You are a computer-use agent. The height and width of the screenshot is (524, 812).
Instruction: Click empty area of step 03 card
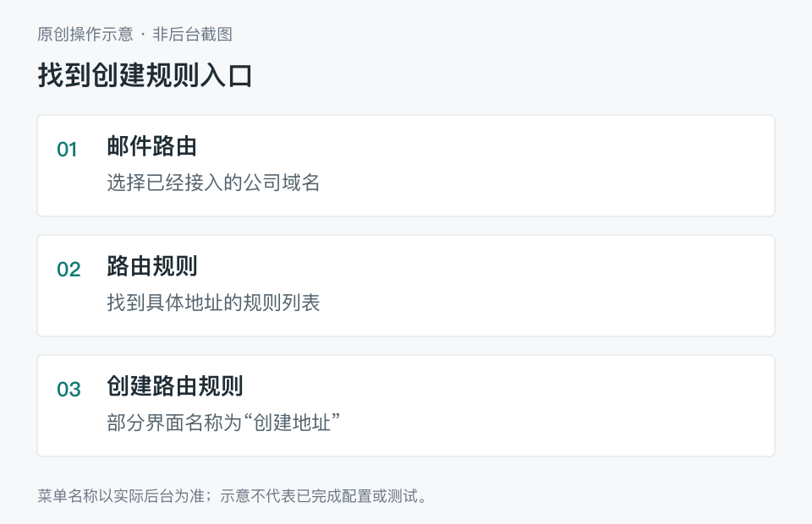click(x=544, y=406)
